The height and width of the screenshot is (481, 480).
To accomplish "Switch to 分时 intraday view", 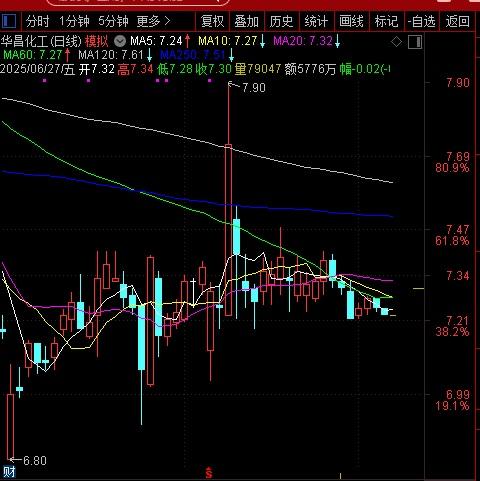I will [37, 21].
